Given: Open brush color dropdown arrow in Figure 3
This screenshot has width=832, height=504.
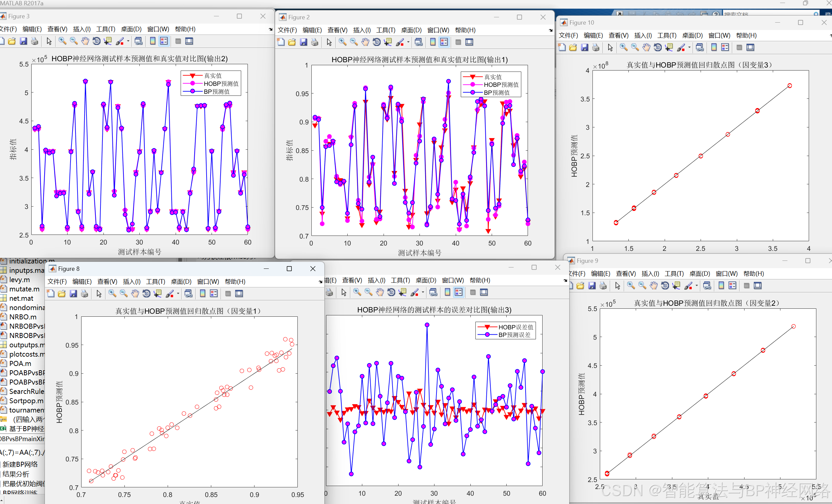Looking at the screenshot, I should [x=128, y=41].
